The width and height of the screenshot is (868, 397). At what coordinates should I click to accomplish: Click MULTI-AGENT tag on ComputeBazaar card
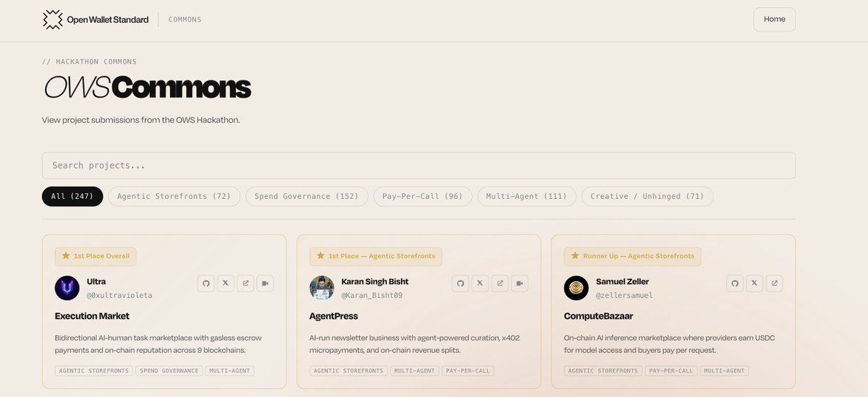pos(725,371)
